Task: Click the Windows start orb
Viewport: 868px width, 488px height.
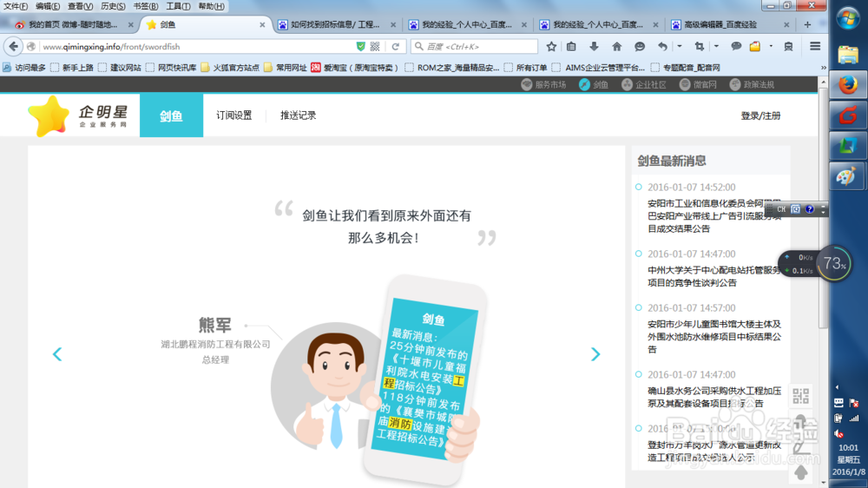Action: (x=847, y=19)
